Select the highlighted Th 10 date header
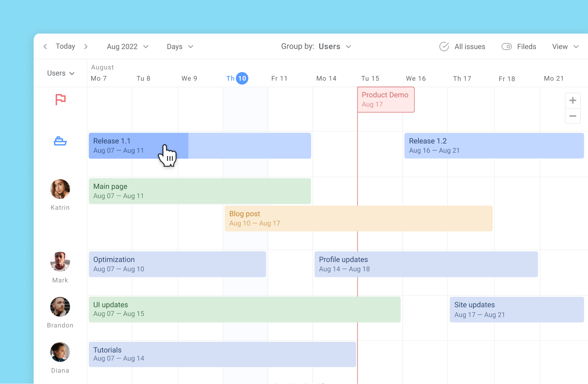The image size is (588, 384). coord(237,78)
